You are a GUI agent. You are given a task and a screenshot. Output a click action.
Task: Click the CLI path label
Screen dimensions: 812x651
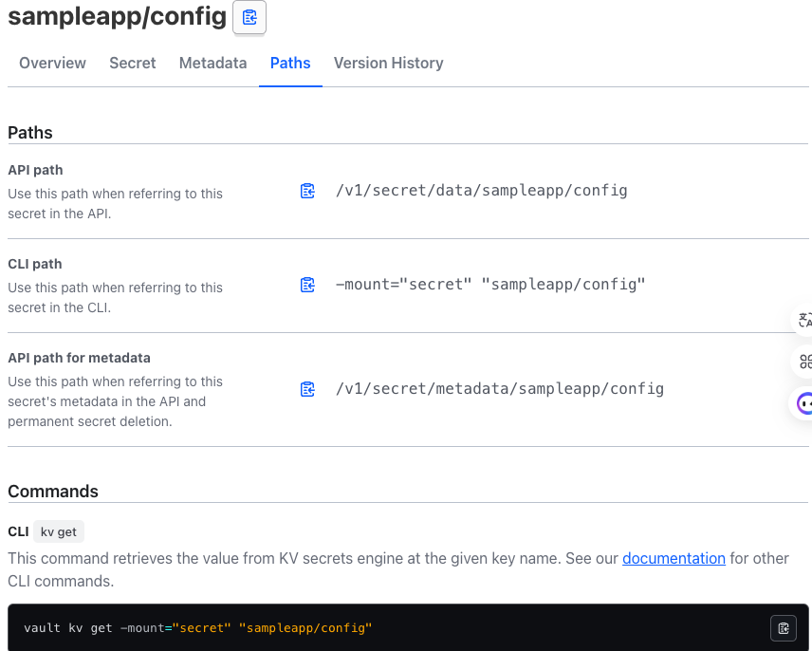pyautogui.click(x=35, y=264)
